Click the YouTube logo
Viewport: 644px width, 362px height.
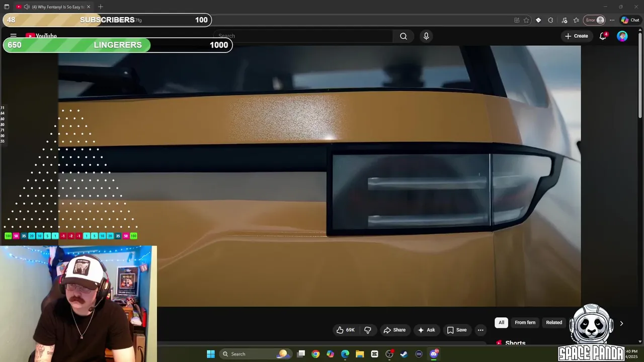[41, 36]
